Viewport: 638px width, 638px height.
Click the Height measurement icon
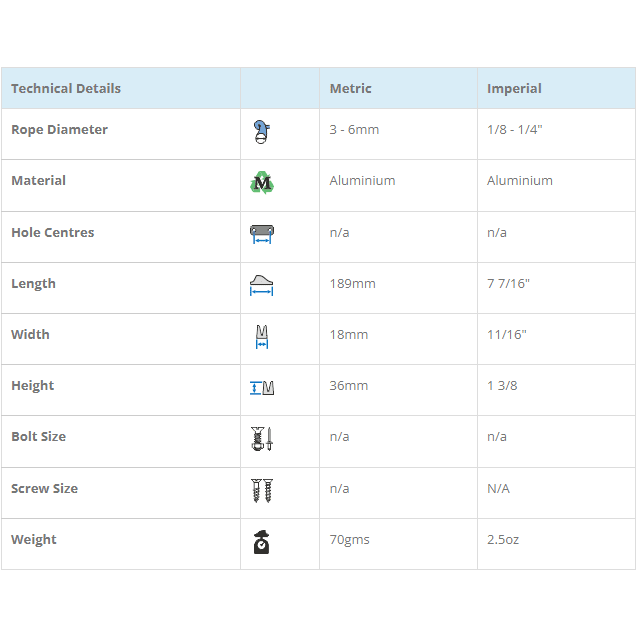coord(262,387)
